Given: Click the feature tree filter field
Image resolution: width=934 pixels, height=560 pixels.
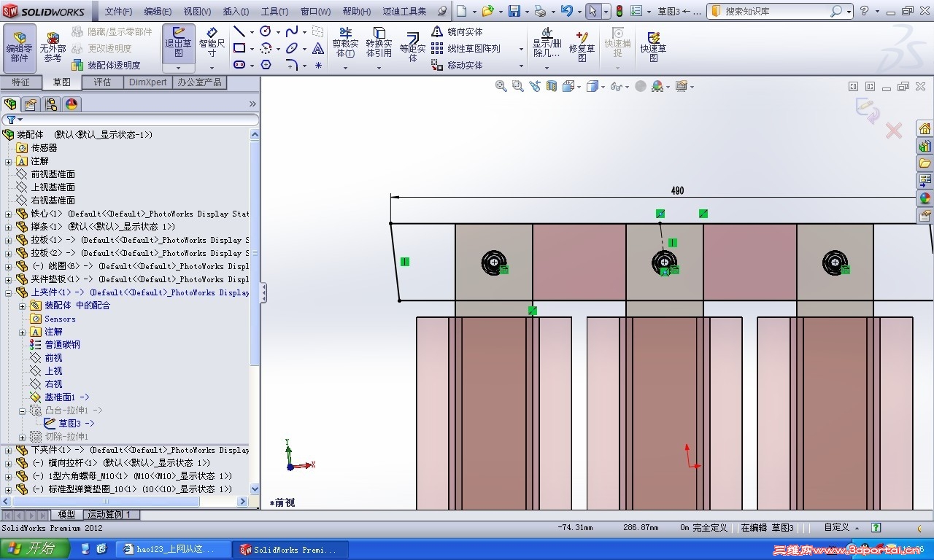Looking at the screenshot, I should [130, 120].
